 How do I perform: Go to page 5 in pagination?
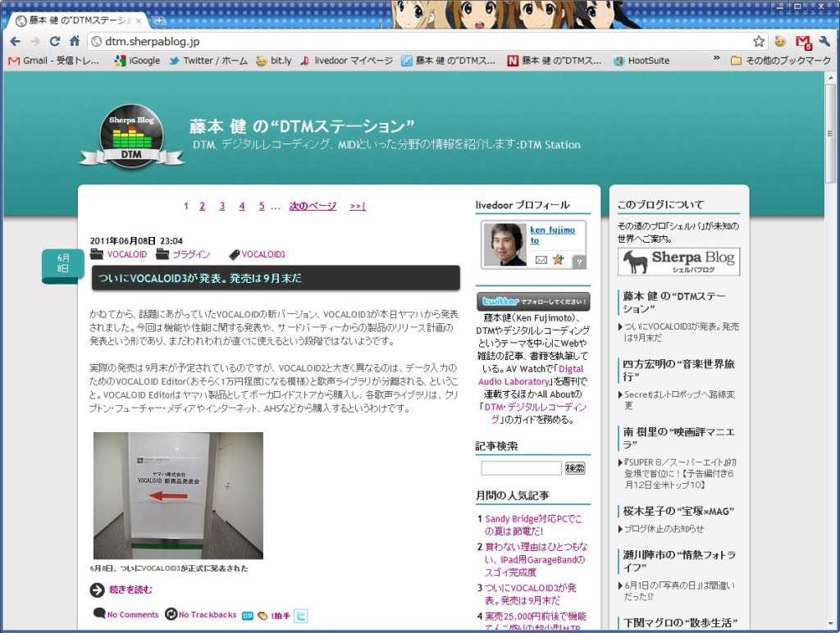(262, 206)
